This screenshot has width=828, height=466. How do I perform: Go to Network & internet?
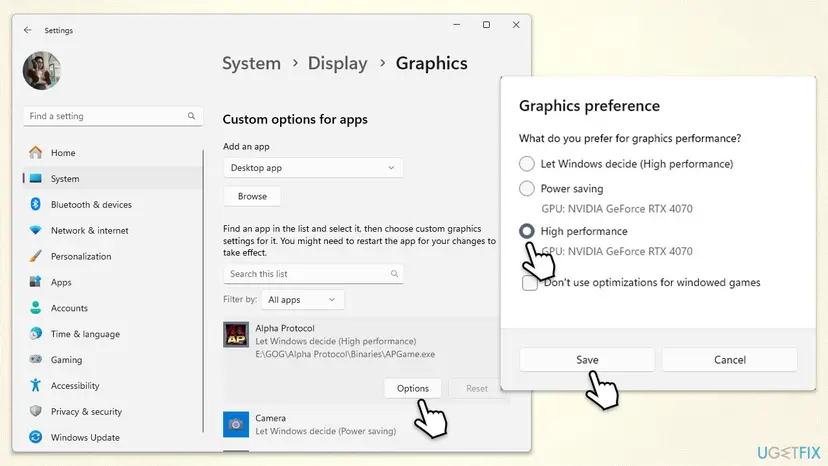click(113, 230)
